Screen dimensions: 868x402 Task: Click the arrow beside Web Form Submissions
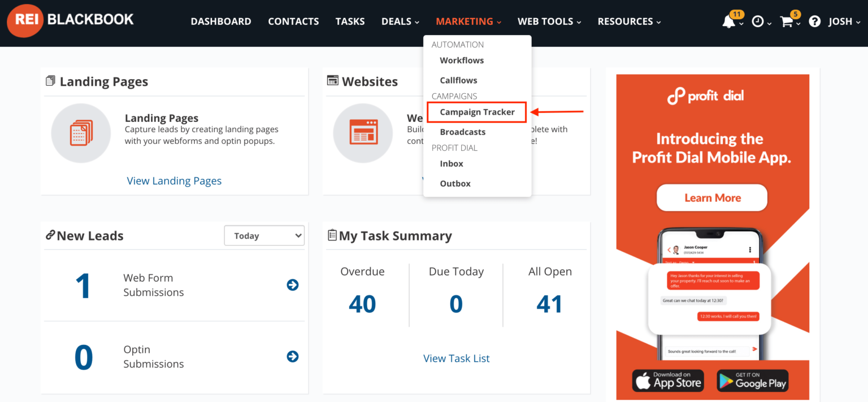pos(292,285)
